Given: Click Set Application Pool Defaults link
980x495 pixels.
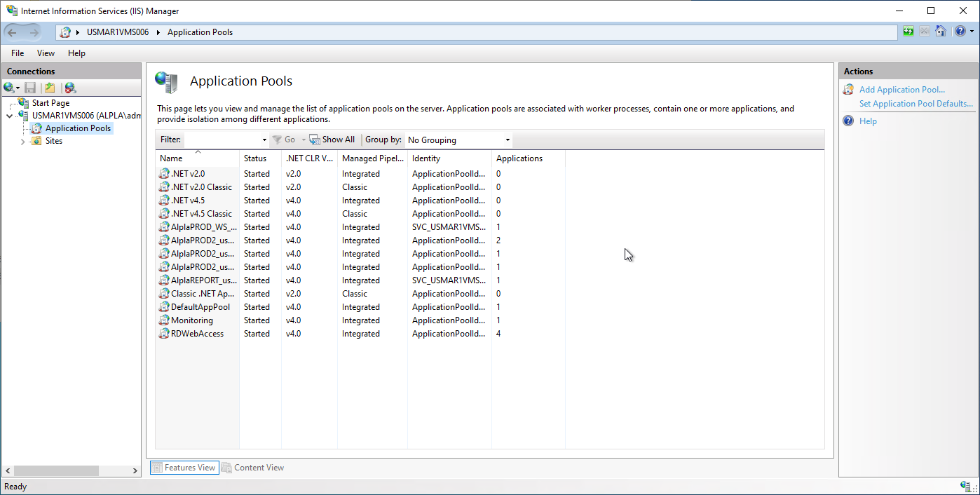Looking at the screenshot, I should click(916, 104).
